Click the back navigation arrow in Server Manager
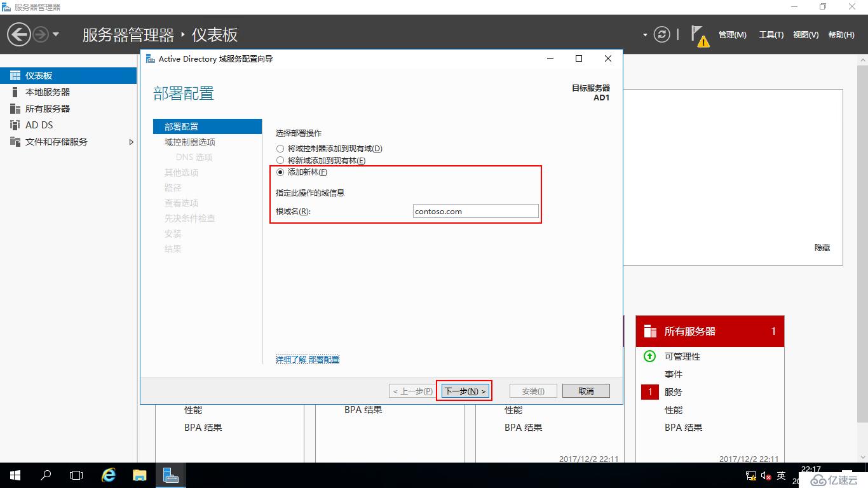868x488 pixels. tap(19, 34)
